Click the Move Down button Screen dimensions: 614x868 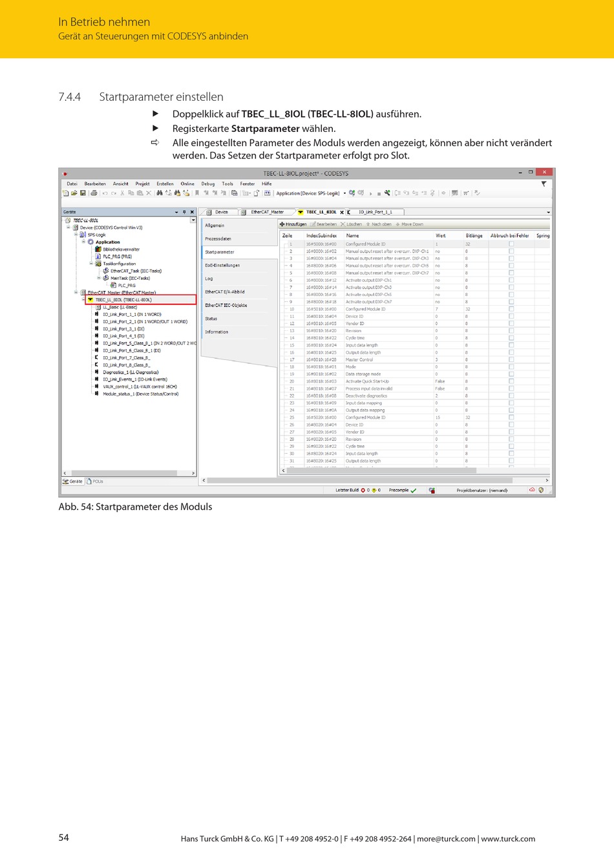point(409,224)
